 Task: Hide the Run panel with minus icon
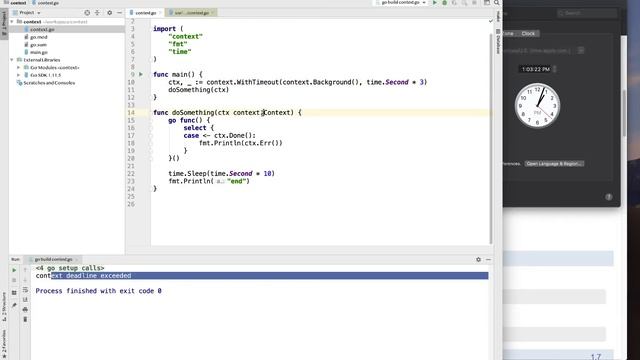coord(488,259)
